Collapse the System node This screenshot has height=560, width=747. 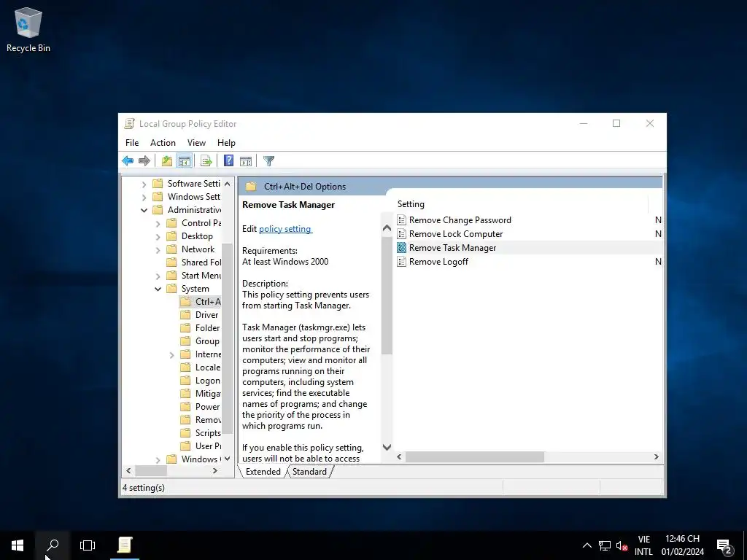(x=158, y=289)
